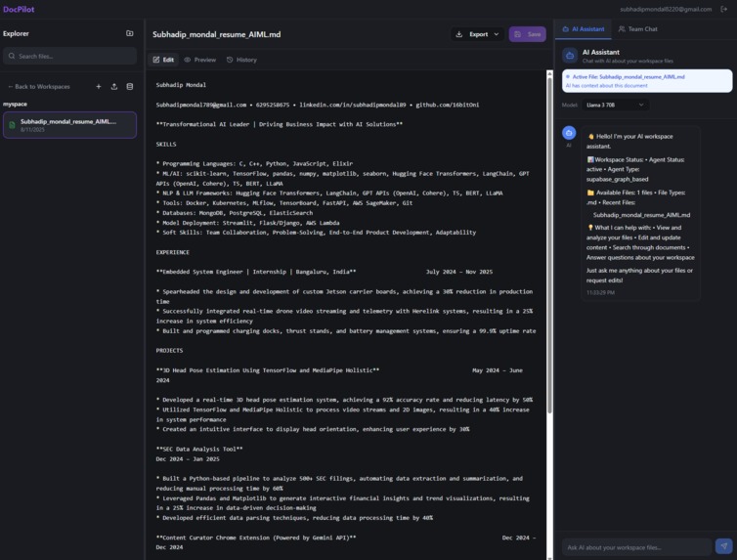The height and width of the screenshot is (560, 737).
Task: Switch to the Edit tab
Action: point(163,60)
